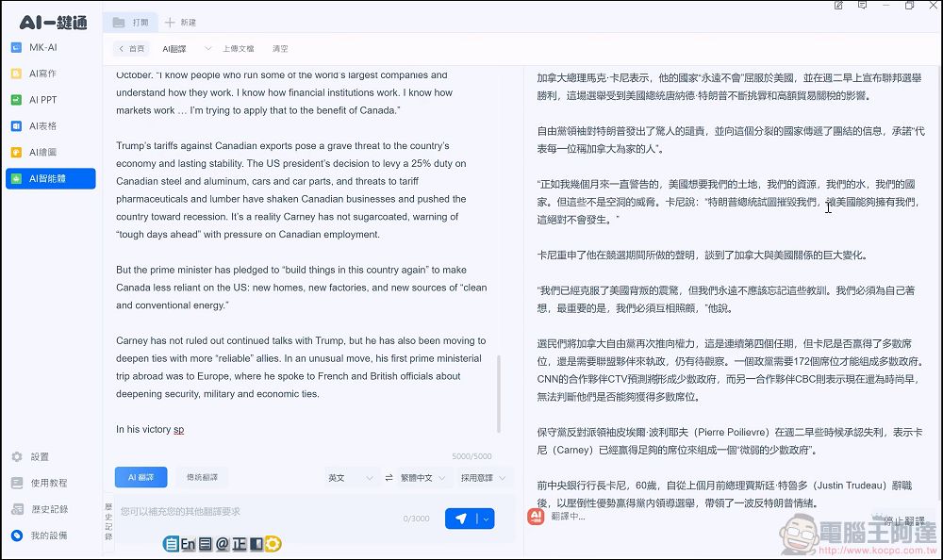Click translated paragraph starting 卡尼重申
Viewport: 943px width, 560px height.
702,255
